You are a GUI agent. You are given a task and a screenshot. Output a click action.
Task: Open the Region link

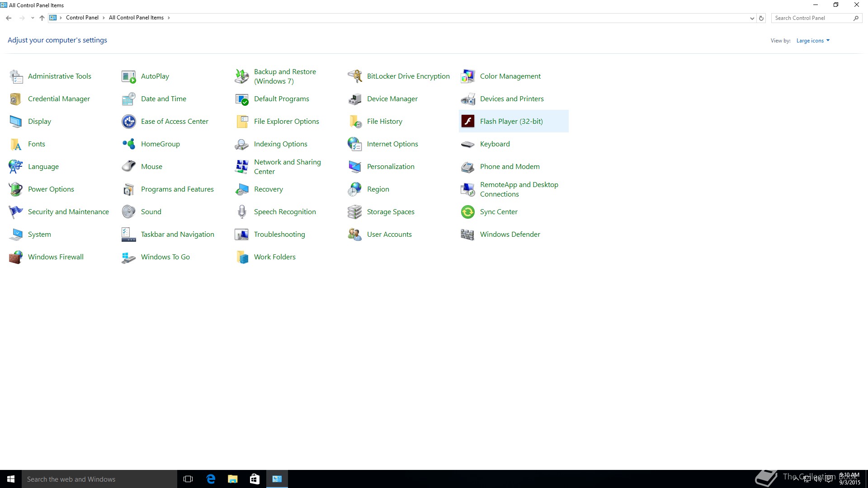click(378, 189)
